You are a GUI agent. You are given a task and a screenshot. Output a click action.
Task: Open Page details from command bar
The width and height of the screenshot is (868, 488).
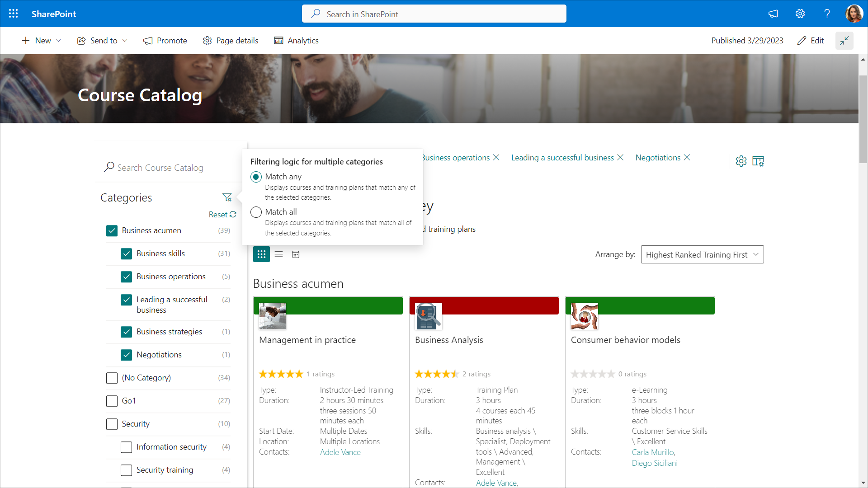click(231, 41)
